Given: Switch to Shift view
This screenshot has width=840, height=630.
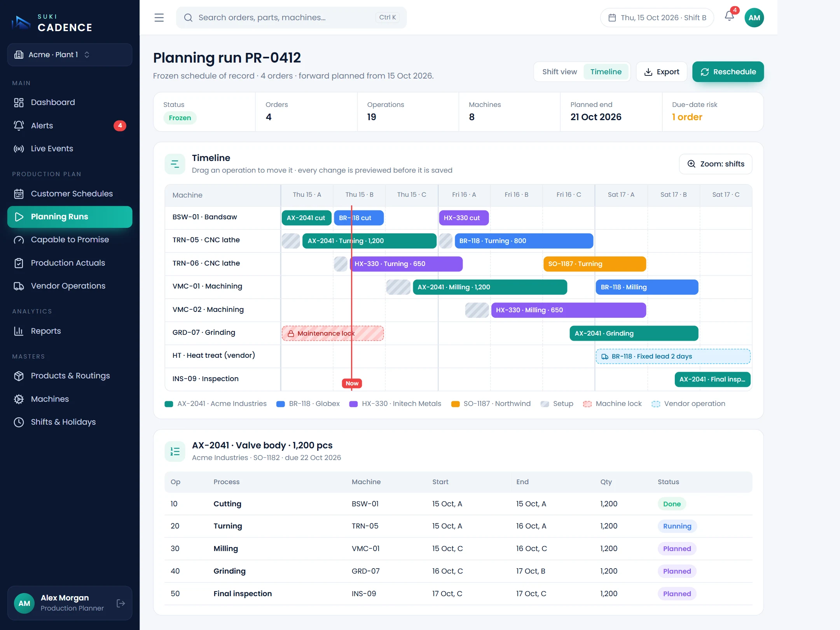Looking at the screenshot, I should tap(559, 72).
